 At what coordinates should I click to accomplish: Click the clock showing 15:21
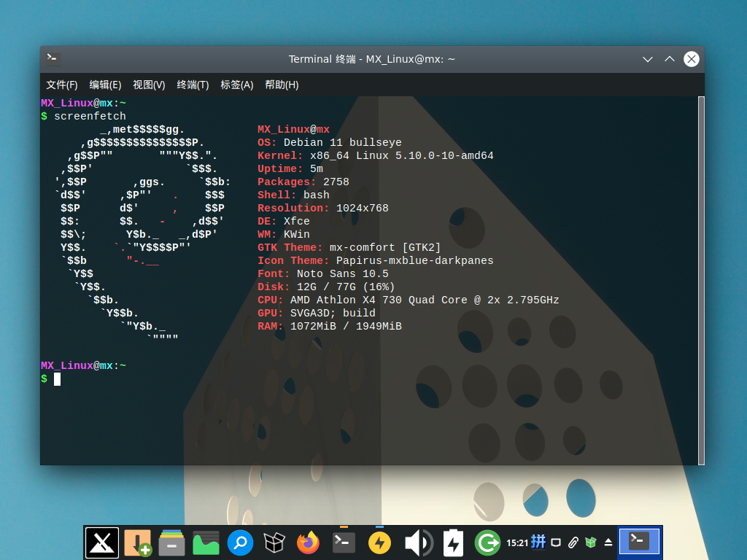[x=516, y=542]
